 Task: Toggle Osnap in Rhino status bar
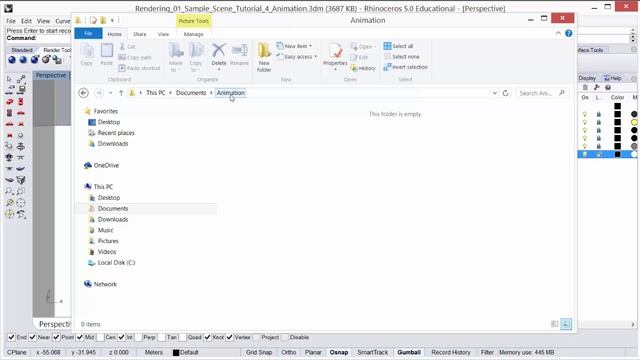pos(339,352)
